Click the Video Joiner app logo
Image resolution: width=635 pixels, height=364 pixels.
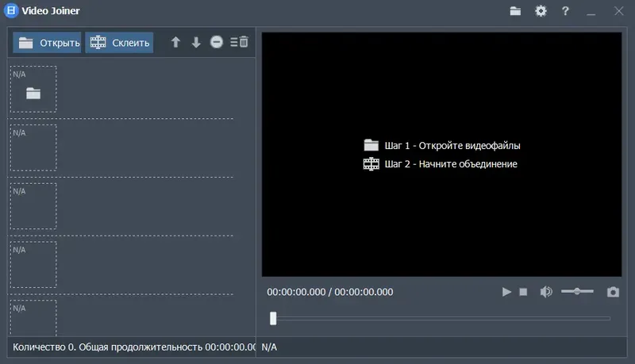[x=11, y=10]
